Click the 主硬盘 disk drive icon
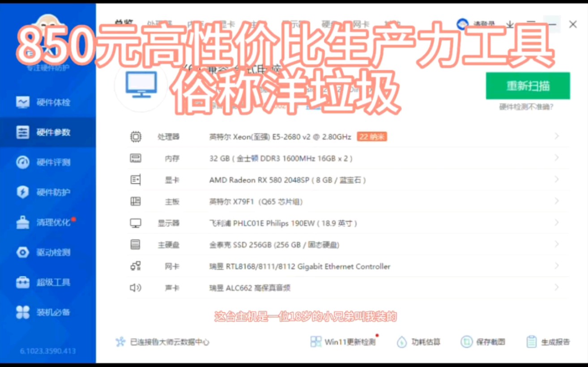588x367 pixels. 136,245
